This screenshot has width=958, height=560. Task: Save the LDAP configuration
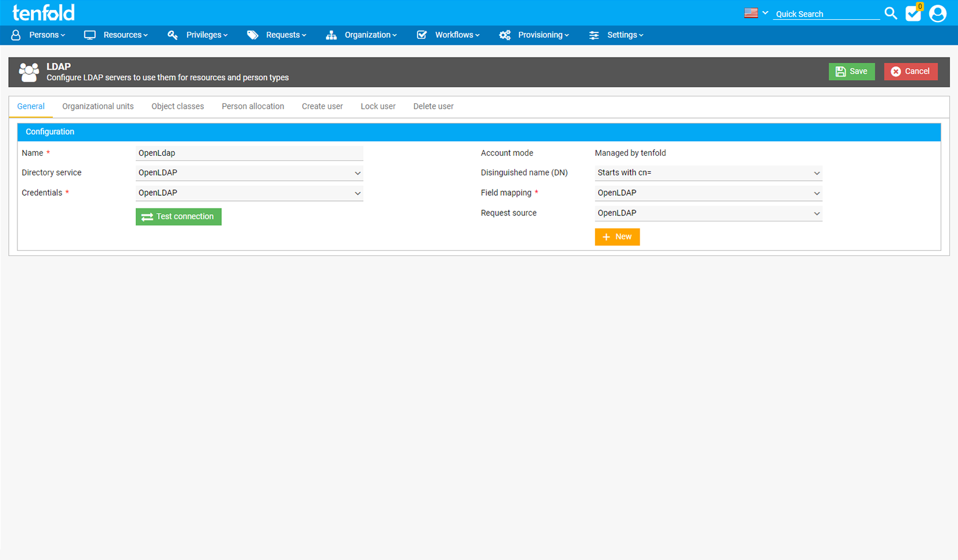coord(852,71)
